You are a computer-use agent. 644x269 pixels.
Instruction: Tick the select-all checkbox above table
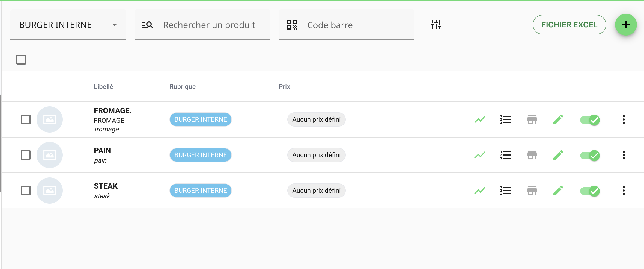click(x=21, y=60)
